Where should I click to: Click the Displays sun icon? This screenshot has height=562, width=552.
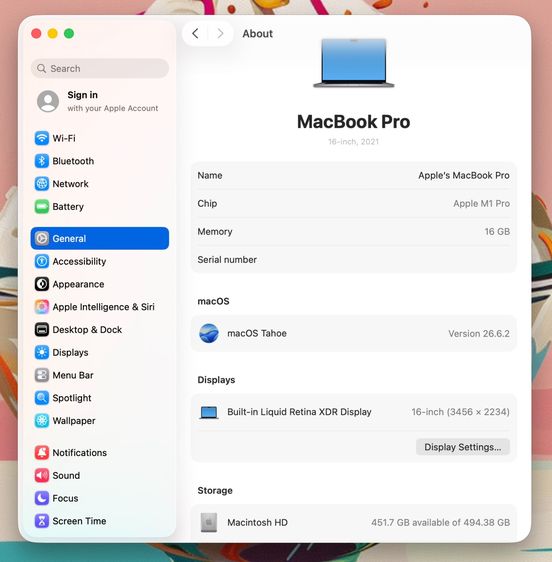pos(42,352)
